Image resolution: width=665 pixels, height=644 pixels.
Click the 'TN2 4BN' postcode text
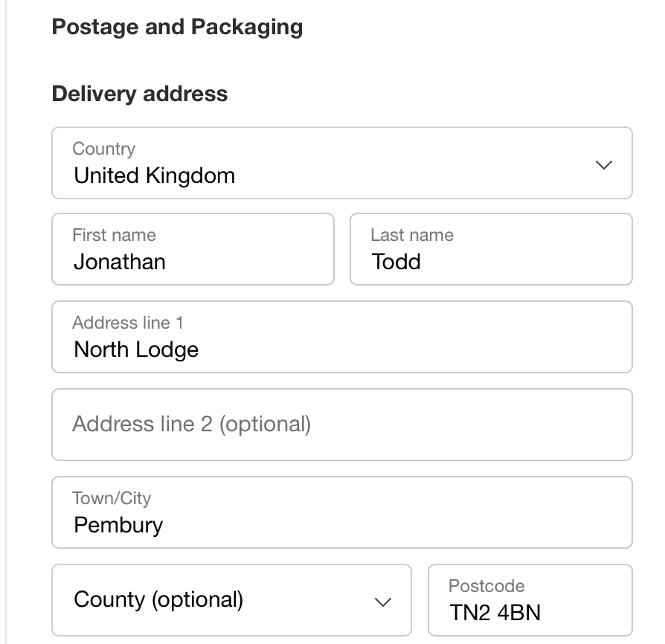point(495,613)
